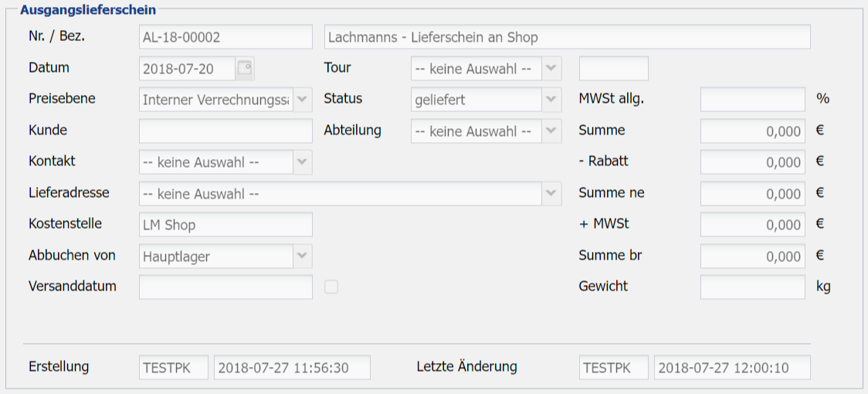Viewport: 868px width, 394px height.
Task: Expand the Kontakt dropdown
Action: (302, 162)
